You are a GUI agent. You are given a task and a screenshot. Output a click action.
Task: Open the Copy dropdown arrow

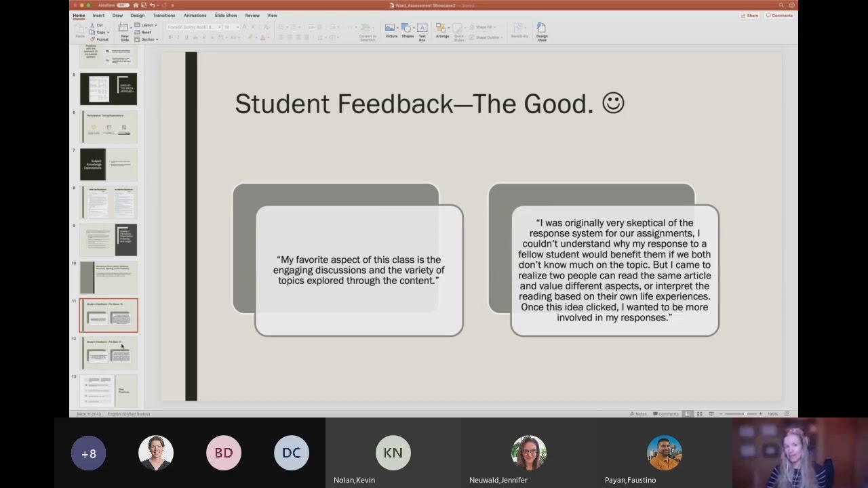pyautogui.click(x=108, y=33)
